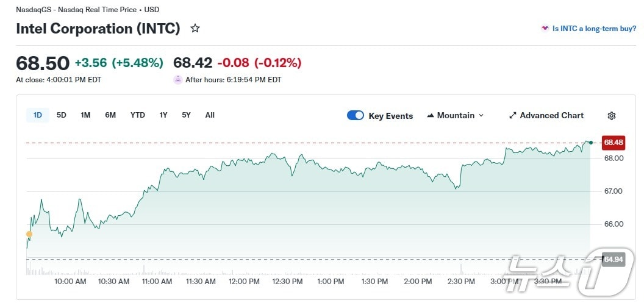Click the after hours moon icon
Image resolution: width=644 pixels, height=306 pixels.
178,80
